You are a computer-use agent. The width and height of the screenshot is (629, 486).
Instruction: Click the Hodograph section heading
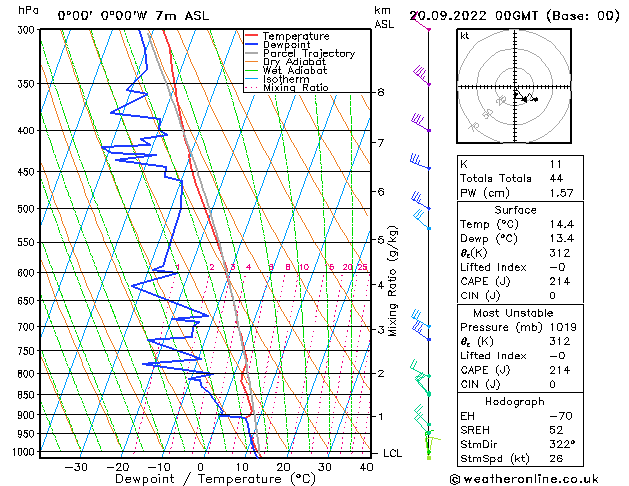click(515, 402)
